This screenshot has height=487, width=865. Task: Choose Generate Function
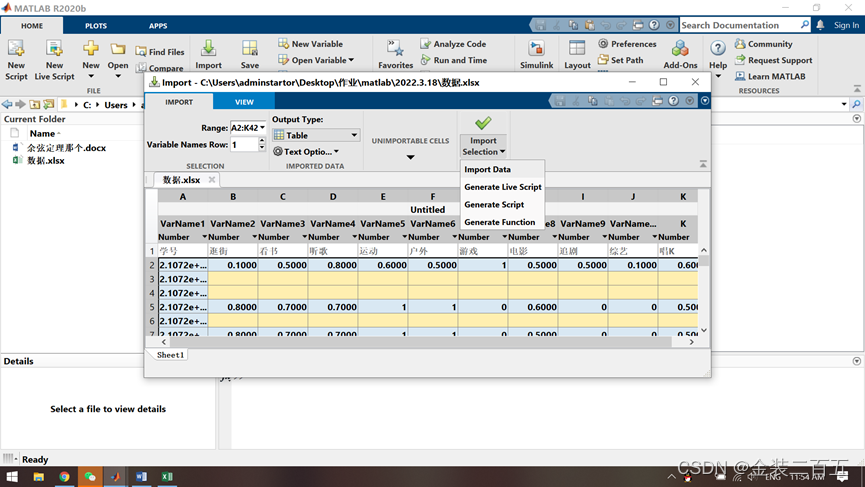coord(499,222)
